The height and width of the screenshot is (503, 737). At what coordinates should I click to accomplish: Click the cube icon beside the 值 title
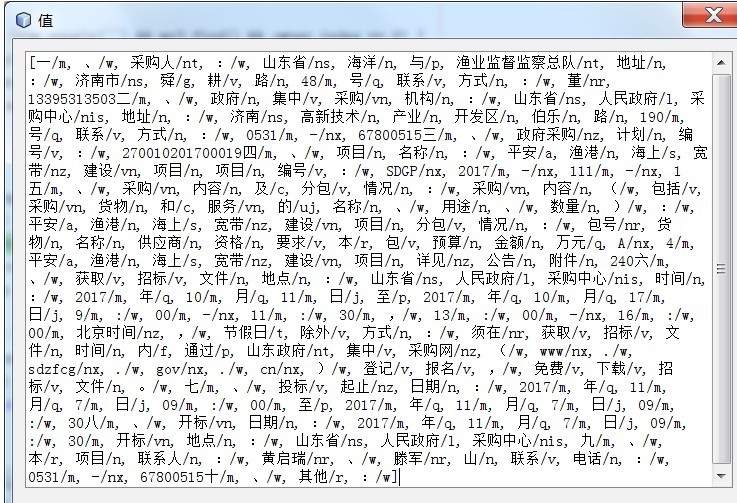tap(24, 20)
